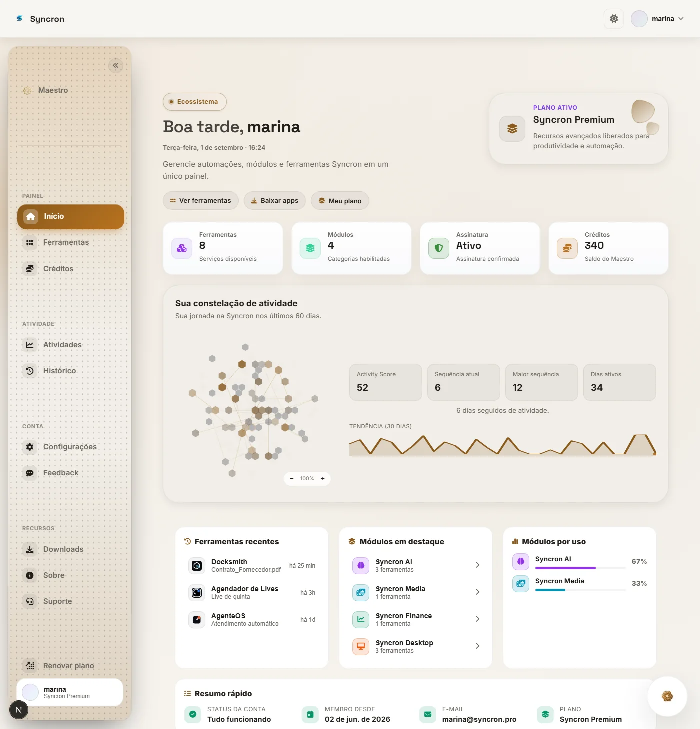Click the Créditos coin stack icon
Screen dimensions: 700x729
(567, 248)
